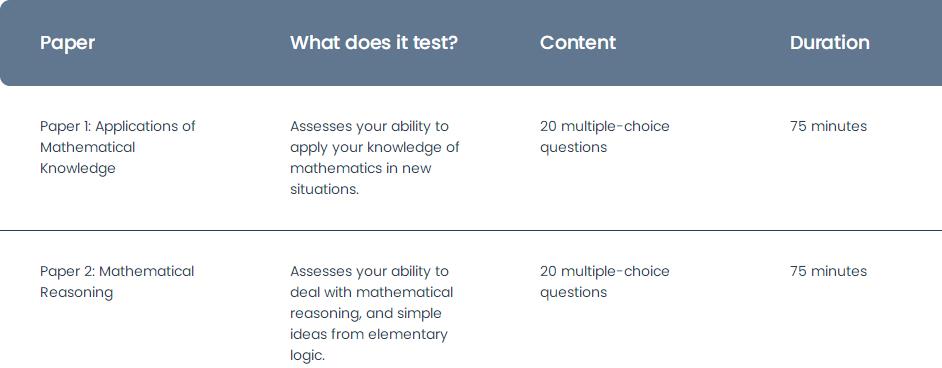942x368 pixels.
Task: Click 'situations.' at end of Paper 1 description
Action: pyautogui.click(x=324, y=190)
